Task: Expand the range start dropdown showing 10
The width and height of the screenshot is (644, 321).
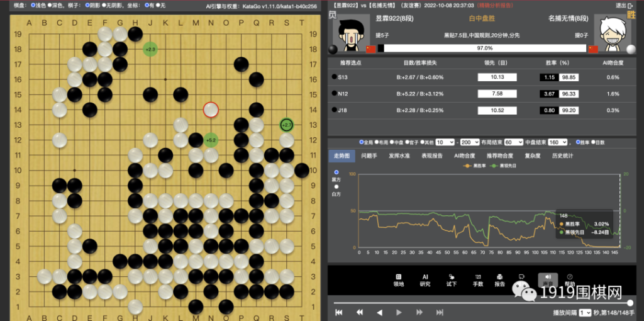Action: pyautogui.click(x=445, y=142)
